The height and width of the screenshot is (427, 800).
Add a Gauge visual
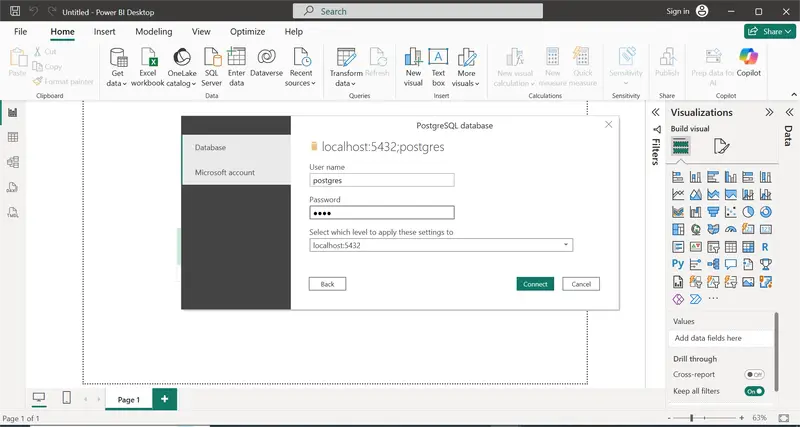[731, 229]
